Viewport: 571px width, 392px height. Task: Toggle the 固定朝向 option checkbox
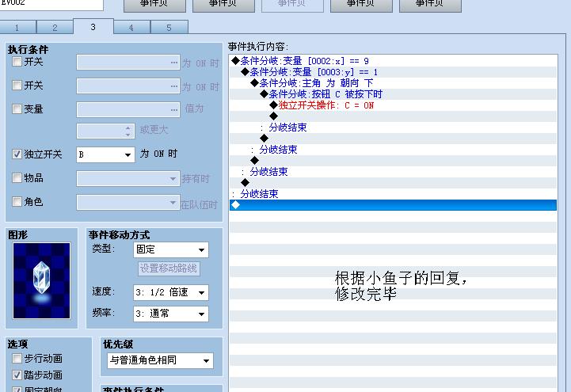tap(17, 390)
